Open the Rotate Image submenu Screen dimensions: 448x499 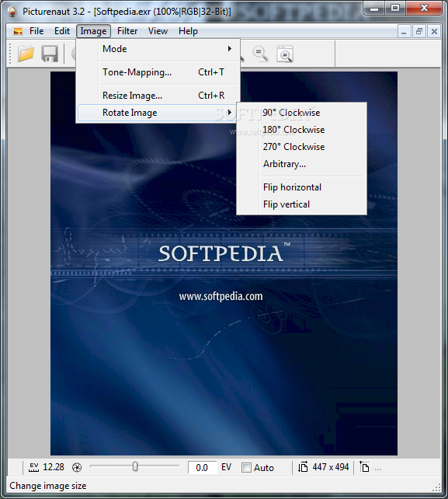coord(158,113)
